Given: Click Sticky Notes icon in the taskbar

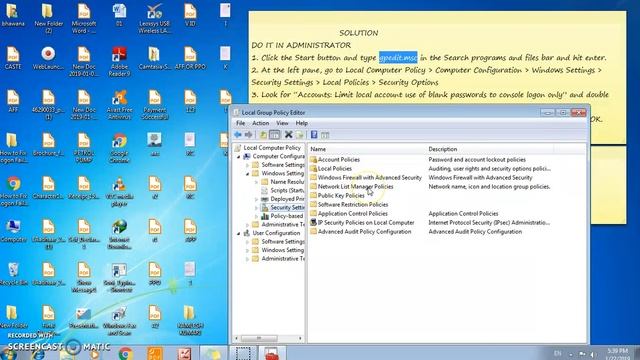Looking at the screenshot, I should click(213, 353).
